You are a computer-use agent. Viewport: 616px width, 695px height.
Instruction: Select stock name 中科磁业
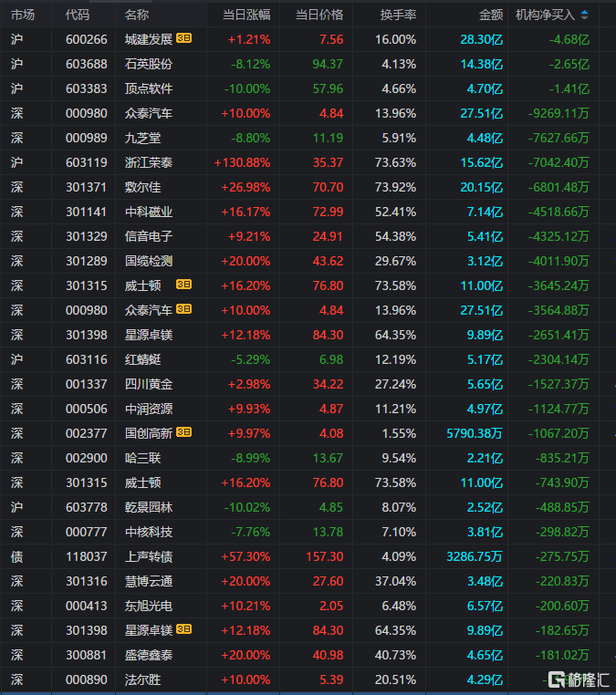(x=149, y=212)
